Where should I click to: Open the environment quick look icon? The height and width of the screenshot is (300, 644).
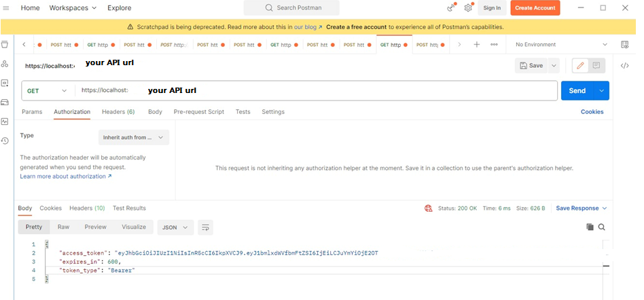tap(625, 45)
